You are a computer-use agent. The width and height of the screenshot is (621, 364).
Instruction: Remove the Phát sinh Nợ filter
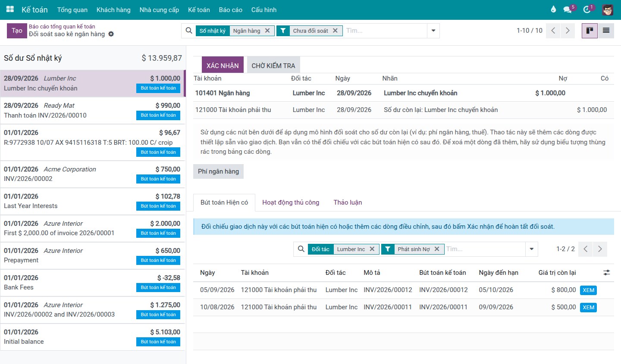coord(437,249)
